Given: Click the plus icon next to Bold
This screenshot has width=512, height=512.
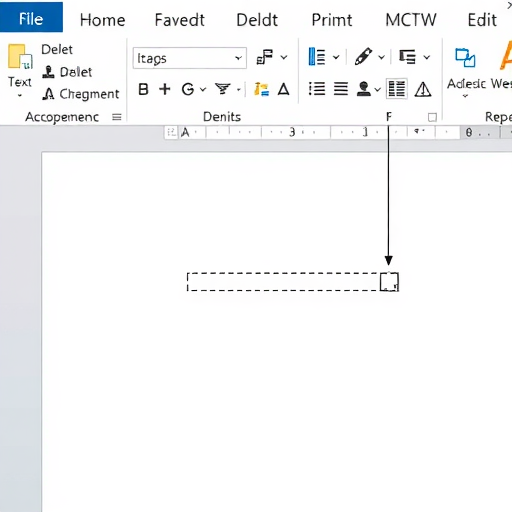Looking at the screenshot, I should pos(165,89).
